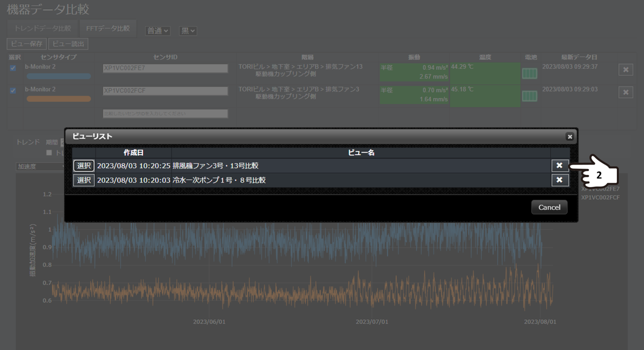The width and height of the screenshot is (644, 350).
Task: Click the ビュー読出 button
Action: [68, 44]
